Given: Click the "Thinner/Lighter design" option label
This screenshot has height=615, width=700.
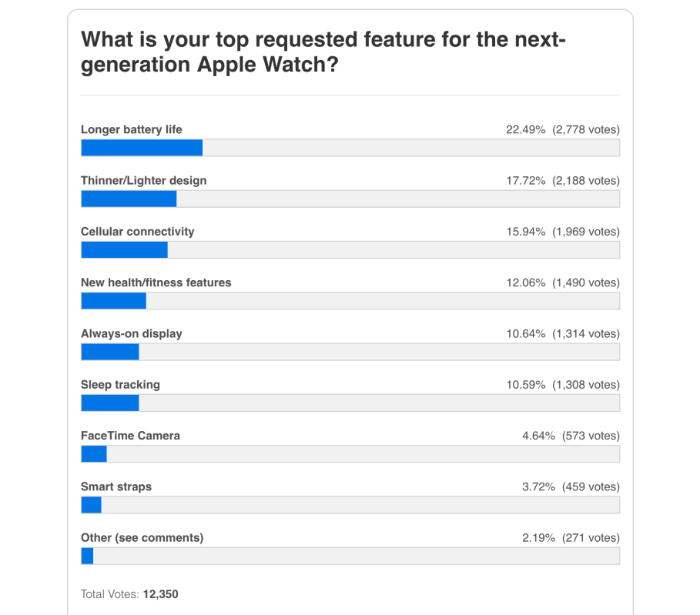Looking at the screenshot, I should click(144, 180).
